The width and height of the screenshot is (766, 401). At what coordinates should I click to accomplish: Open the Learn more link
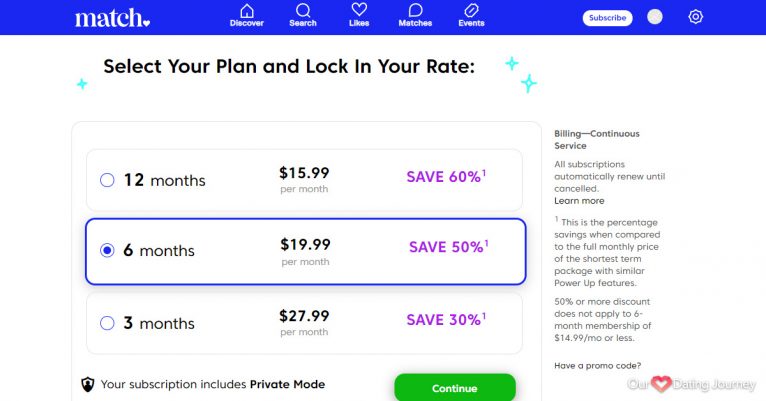click(x=579, y=201)
